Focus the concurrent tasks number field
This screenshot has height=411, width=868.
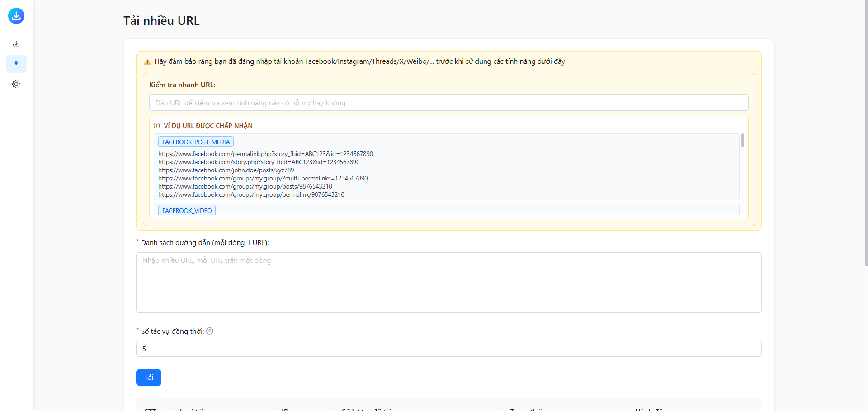click(448, 349)
